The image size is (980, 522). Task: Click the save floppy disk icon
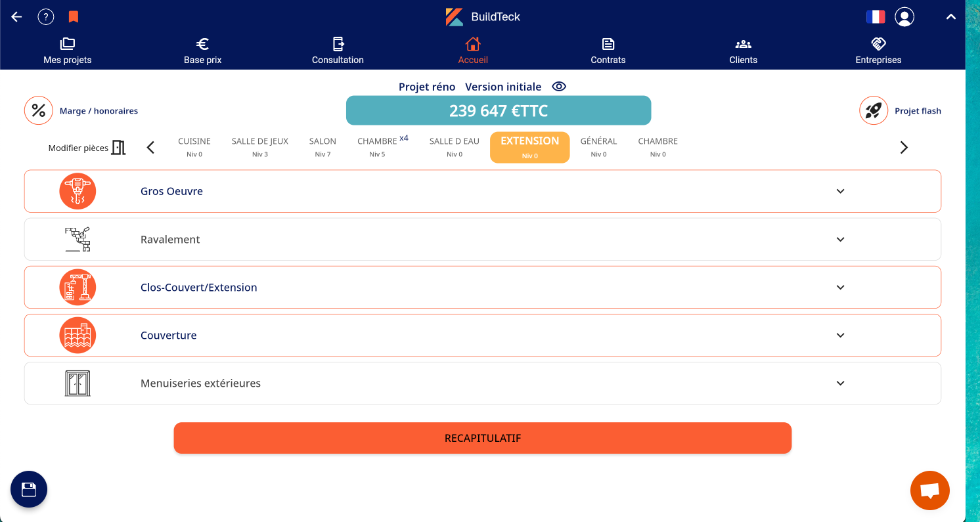(29, 489)
